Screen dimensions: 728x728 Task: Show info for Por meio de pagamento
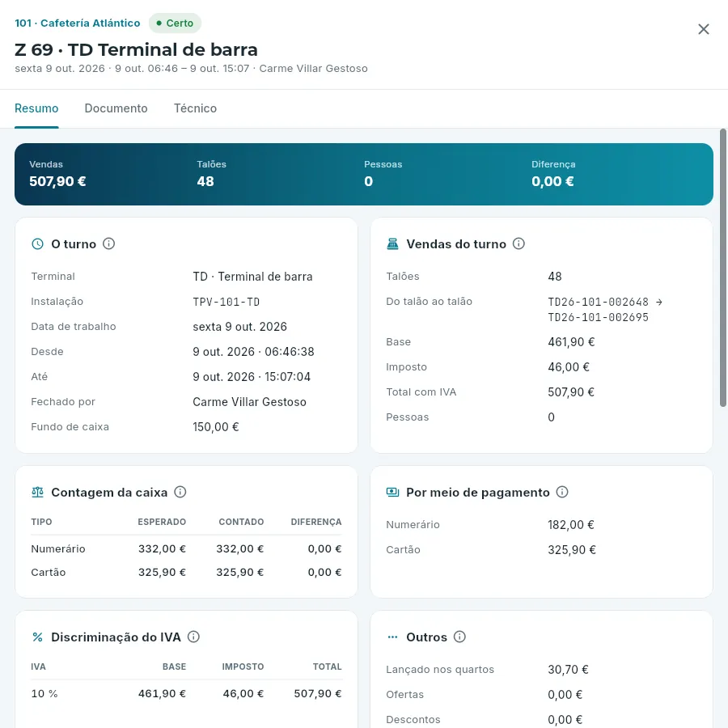[562, 492]
